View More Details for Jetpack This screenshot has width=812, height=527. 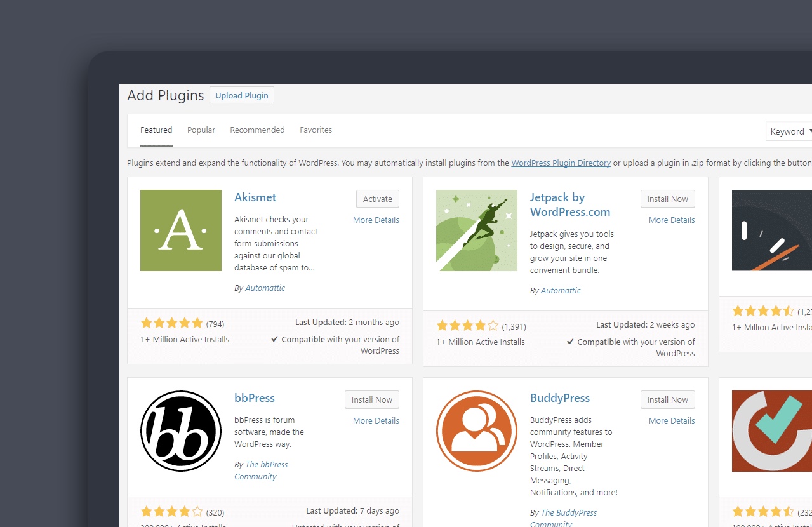click(x=672, y=220)
